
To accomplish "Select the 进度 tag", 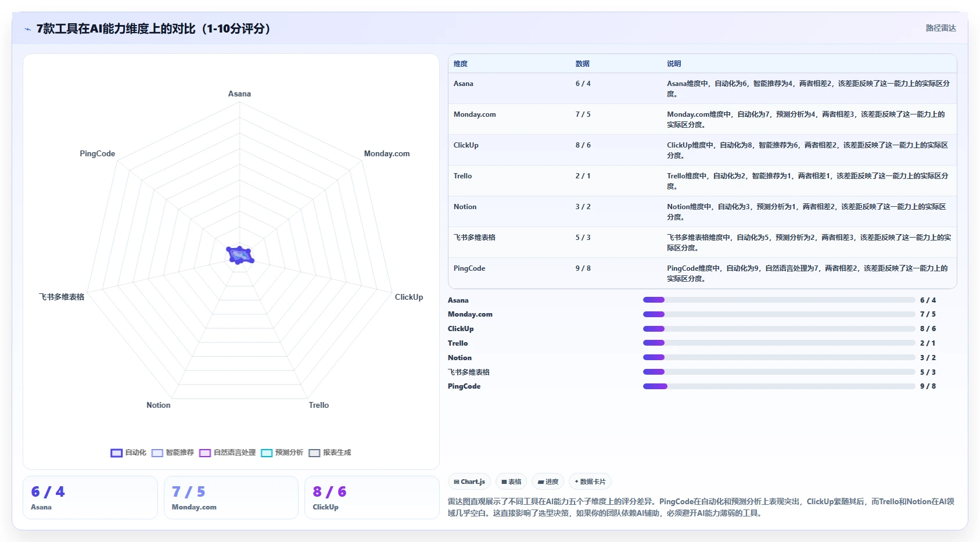I will click(548, 482).
